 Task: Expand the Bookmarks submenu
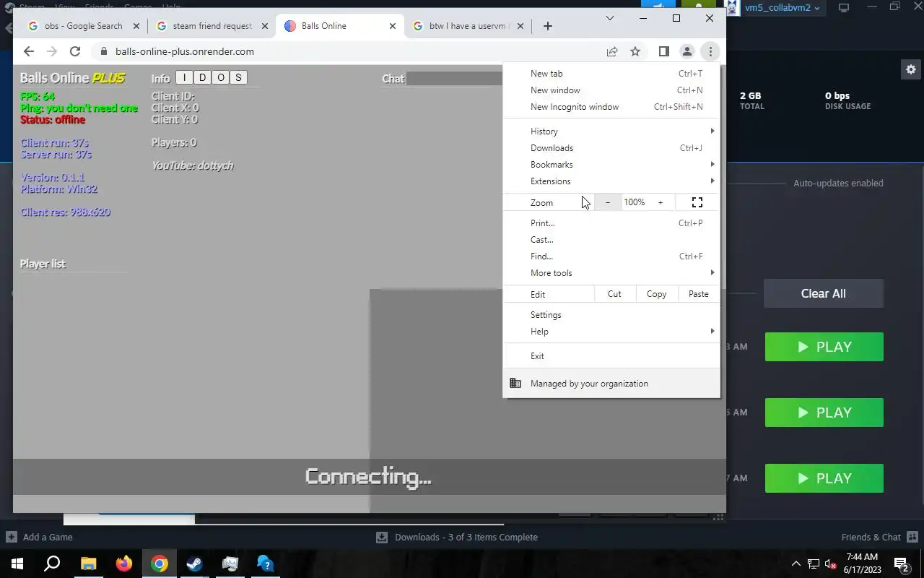coord(611,164)
